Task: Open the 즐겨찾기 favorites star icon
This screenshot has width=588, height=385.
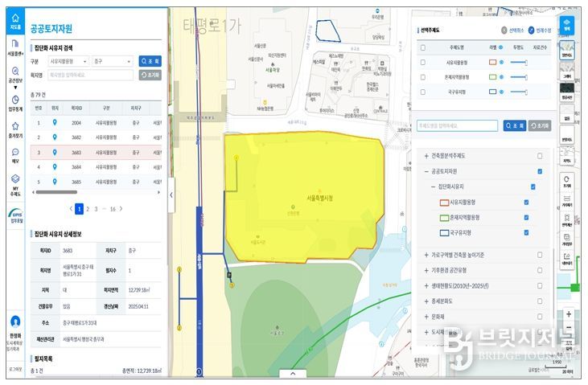Action: [x=14, y=129]
